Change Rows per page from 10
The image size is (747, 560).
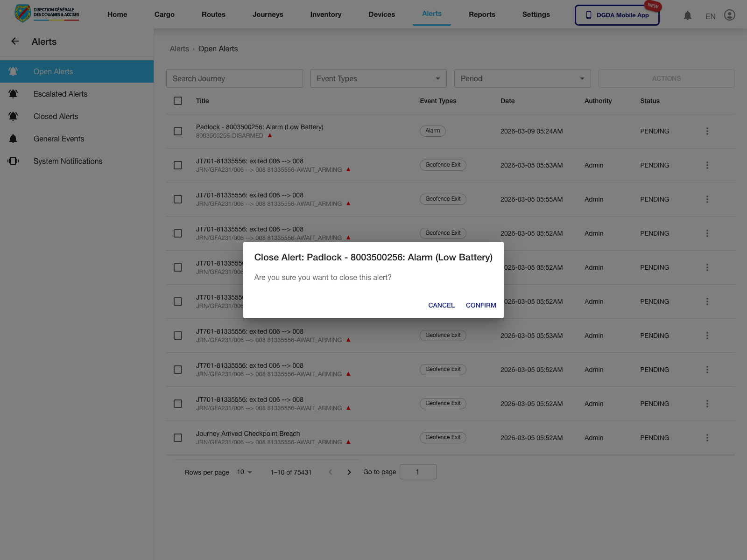tap(244, 472)
